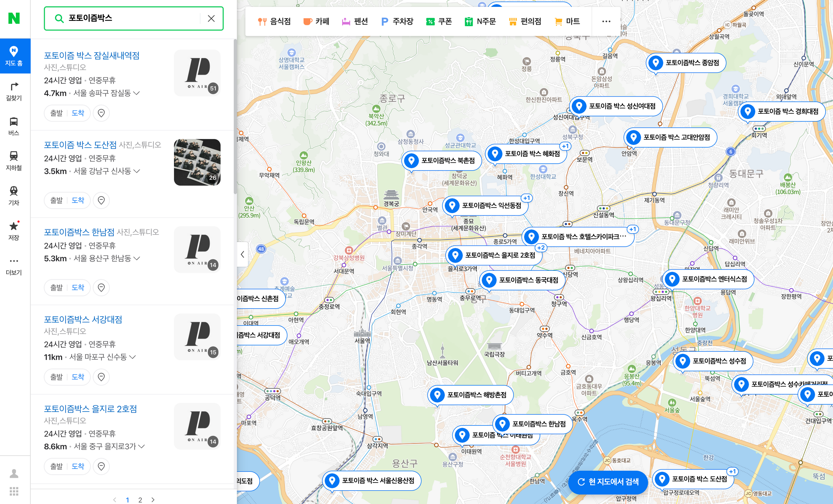833x504 pixels.
Task: Select the 주차장 parking category filter
Action: click(397, 21)
